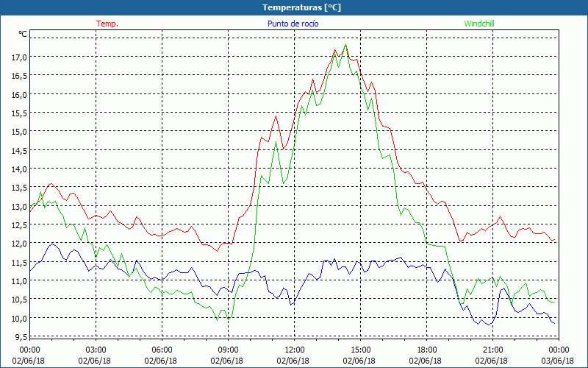
Task: Click the 15:00 time axis label
Action: click(x=359, y=350)
